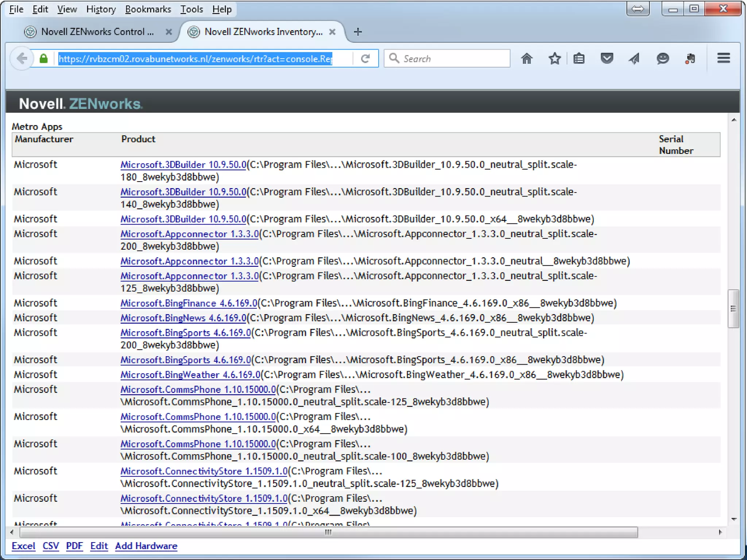
Task: Click the double-arrow resize icon in title bar
Action: point(638,9)
